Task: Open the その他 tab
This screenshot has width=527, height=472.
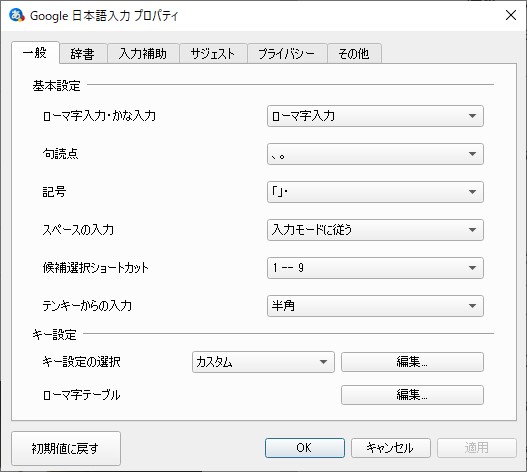Action: tap(354, 54)
